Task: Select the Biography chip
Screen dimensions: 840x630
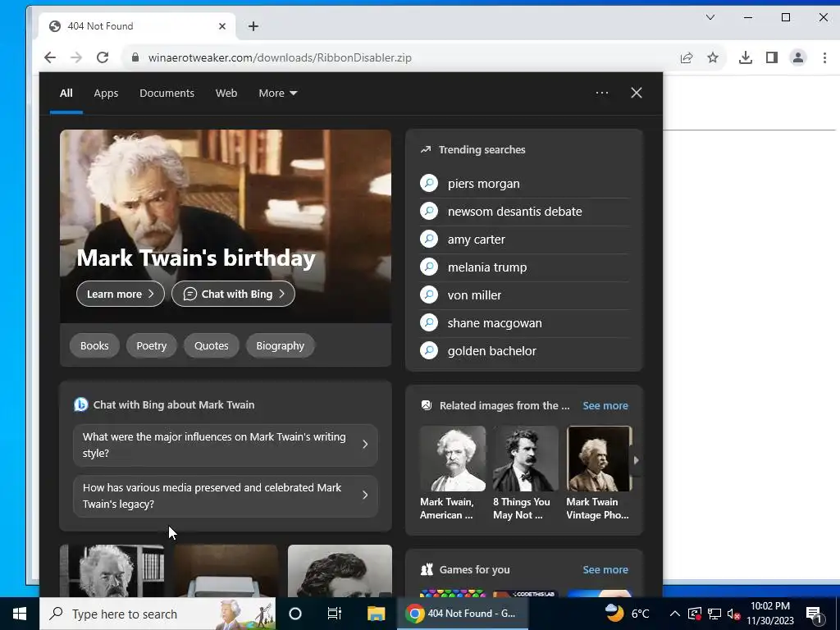Action: tap(281, 346)
